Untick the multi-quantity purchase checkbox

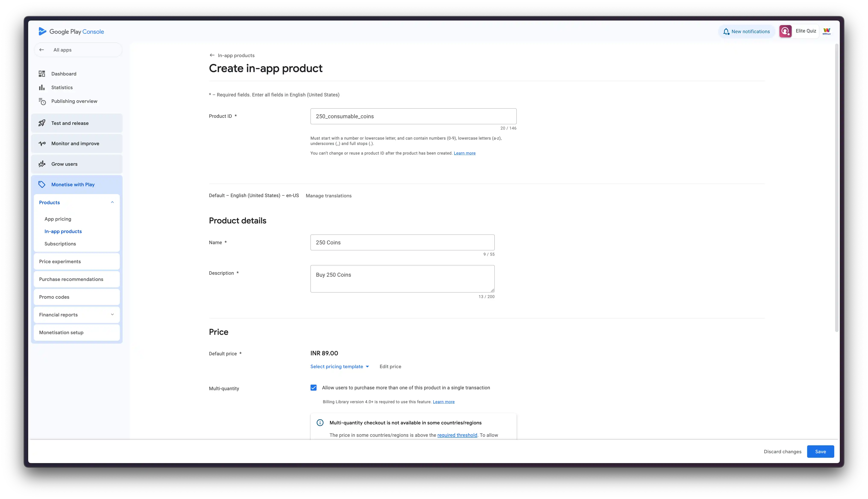pos(314,388)
